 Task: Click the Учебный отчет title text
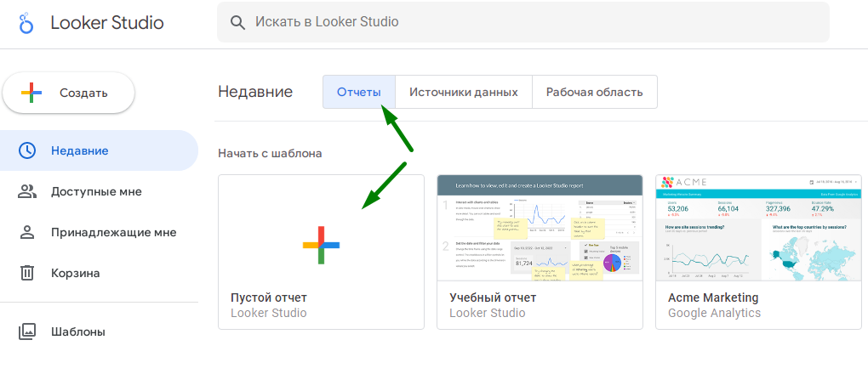coord(493,297)
